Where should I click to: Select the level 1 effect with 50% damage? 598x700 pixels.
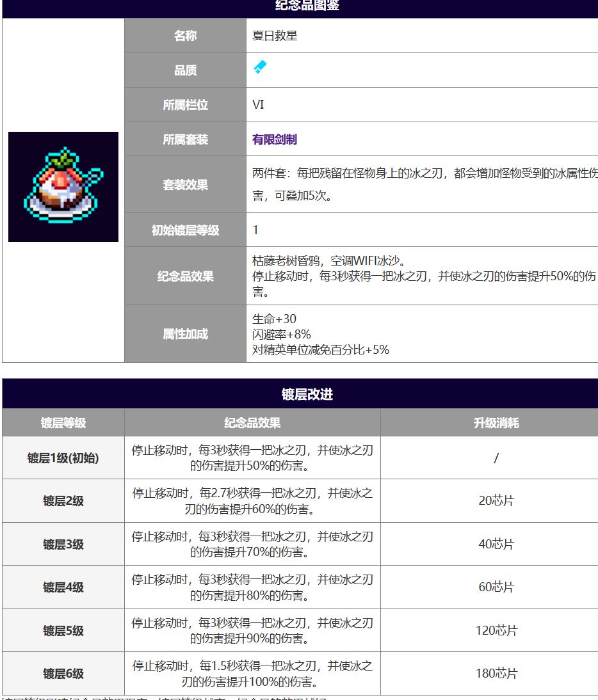[252, 458]
